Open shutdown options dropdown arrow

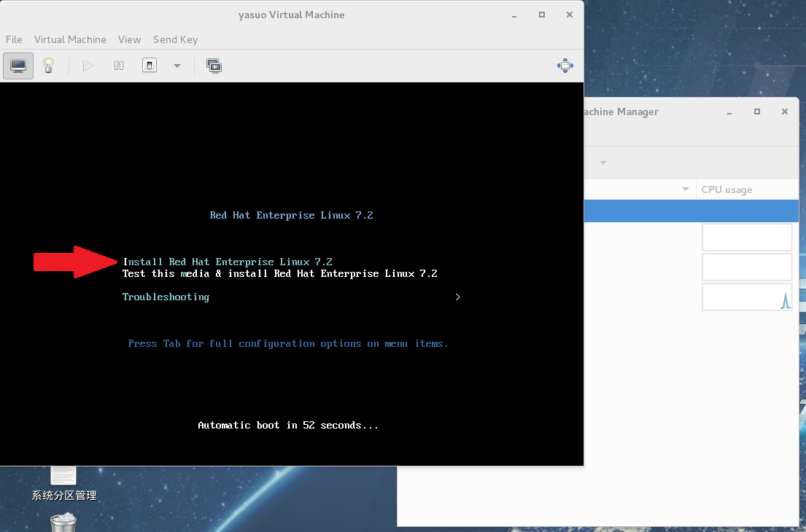pos(177,66)
